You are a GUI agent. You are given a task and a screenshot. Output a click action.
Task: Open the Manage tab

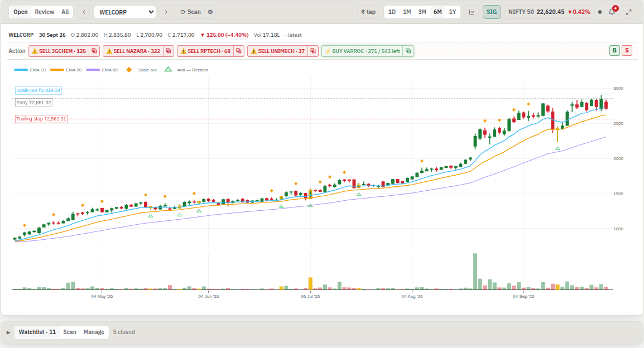(x=94, y=332)
